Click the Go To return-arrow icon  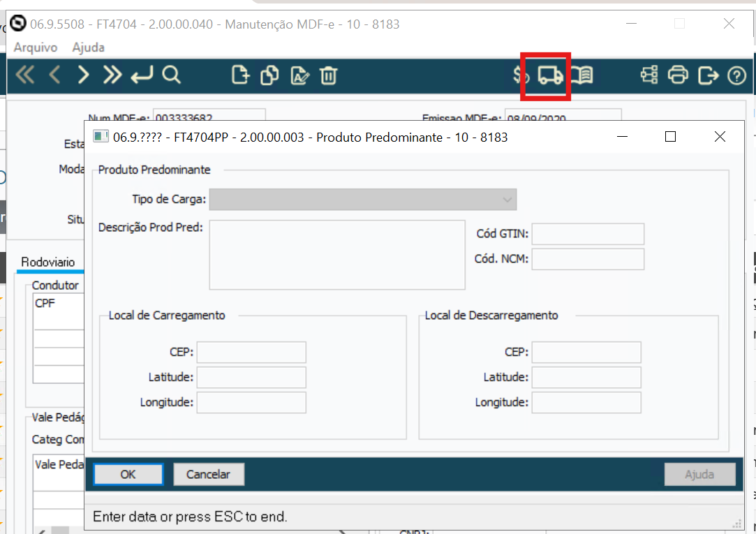[142, 75]
